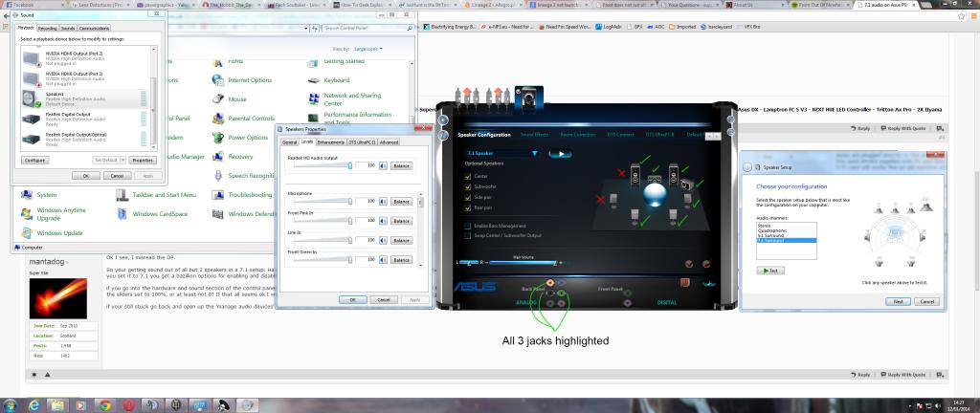Click the subwoofer speaker in Realtek room diagram
The height and width of the screenshot is (413, 980).
click(686, 185)
